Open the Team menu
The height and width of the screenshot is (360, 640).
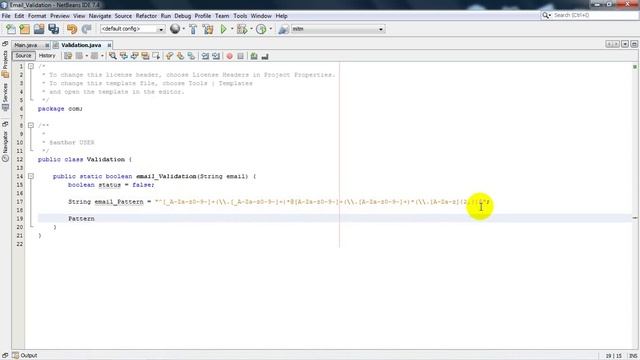(222, 16)
